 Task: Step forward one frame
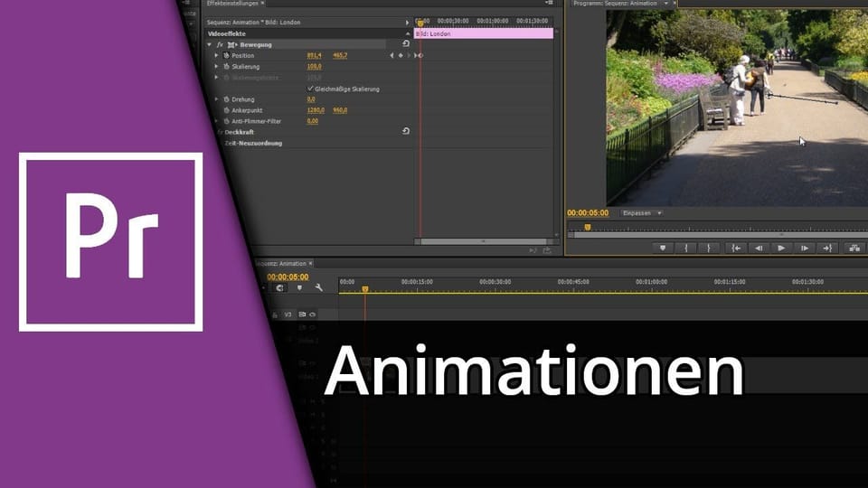[805, 249]
